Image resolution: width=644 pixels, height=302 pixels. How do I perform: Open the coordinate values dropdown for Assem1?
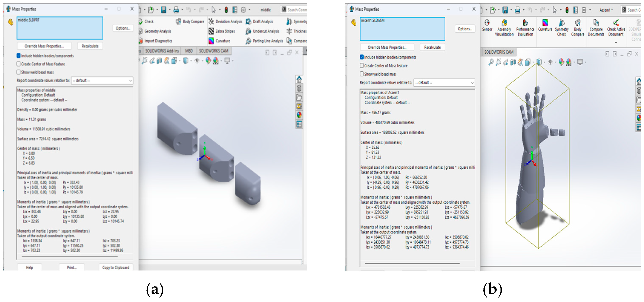pos(472,83)
